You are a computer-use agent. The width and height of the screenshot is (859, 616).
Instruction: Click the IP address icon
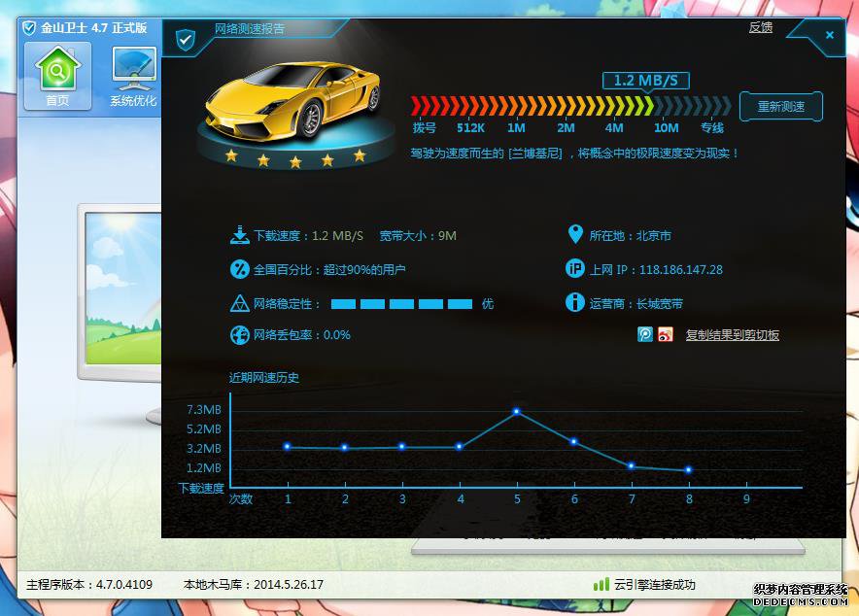pos(574,269)
